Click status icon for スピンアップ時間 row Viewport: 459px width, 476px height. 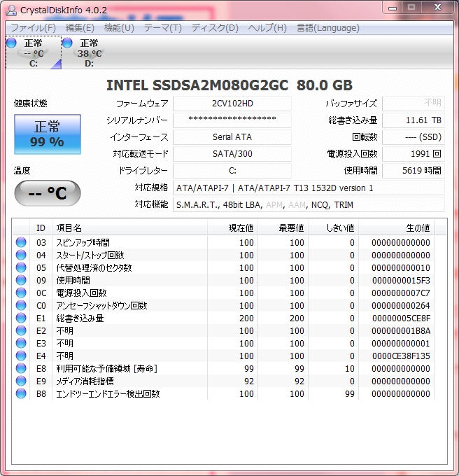click(22, 243)
